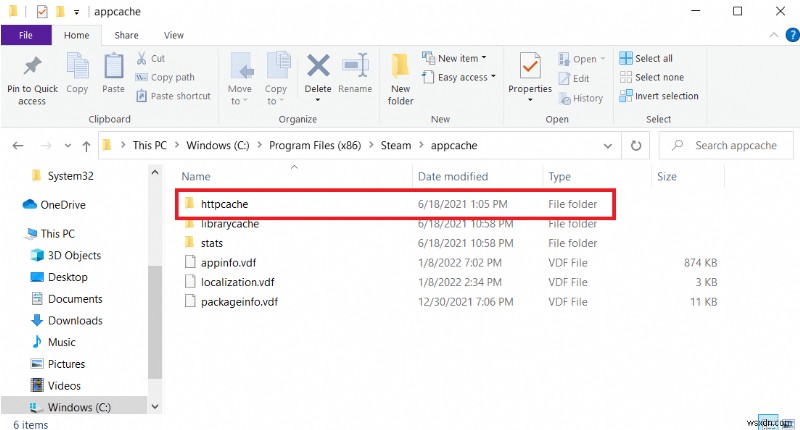Open Quick Access Toolbar customize dropdown
Viewport: 800px width, 430px height.
[76, 12]
